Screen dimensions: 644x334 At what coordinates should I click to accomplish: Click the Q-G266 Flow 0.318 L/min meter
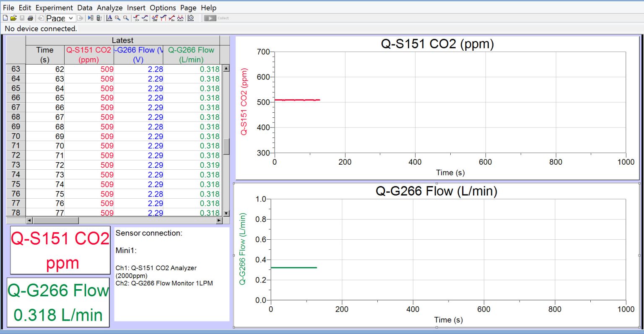point(58,303)
